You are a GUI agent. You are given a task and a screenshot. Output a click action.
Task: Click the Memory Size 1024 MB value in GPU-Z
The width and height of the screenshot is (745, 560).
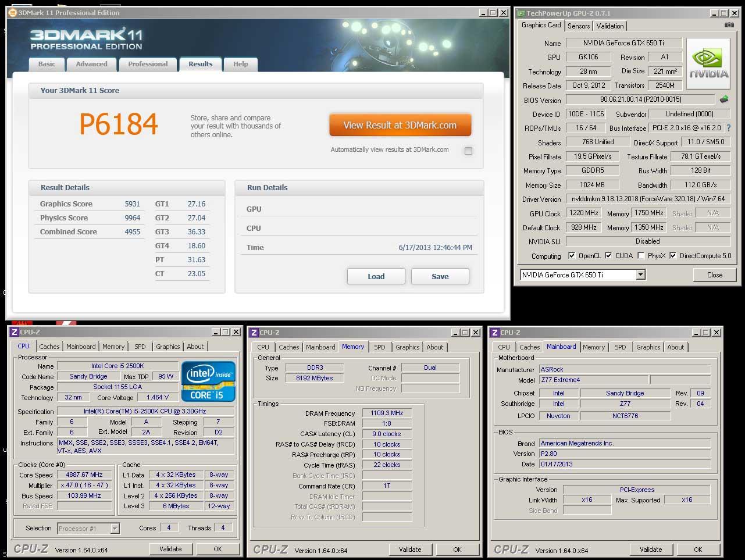coord(593,185)
